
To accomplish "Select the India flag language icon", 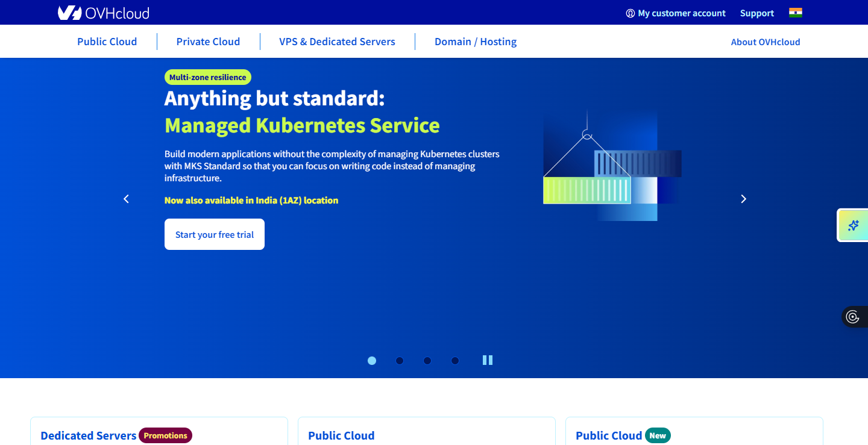I will (x=795, y=13).
